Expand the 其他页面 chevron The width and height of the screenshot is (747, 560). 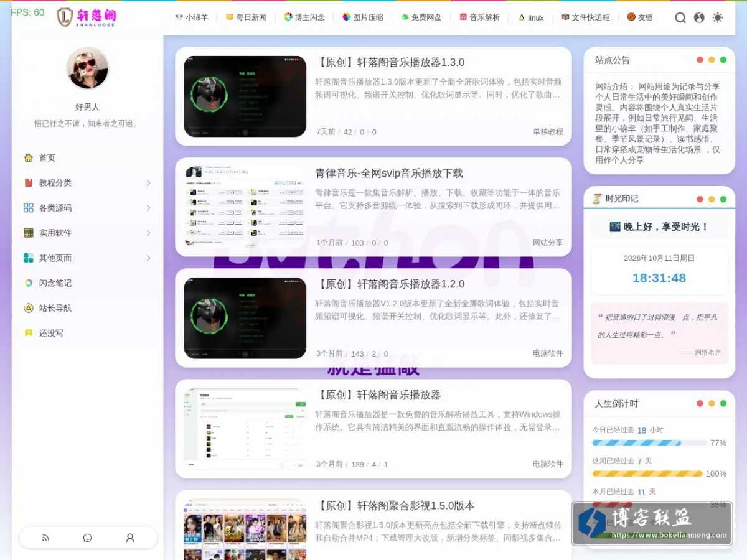[x=148, y=258]
